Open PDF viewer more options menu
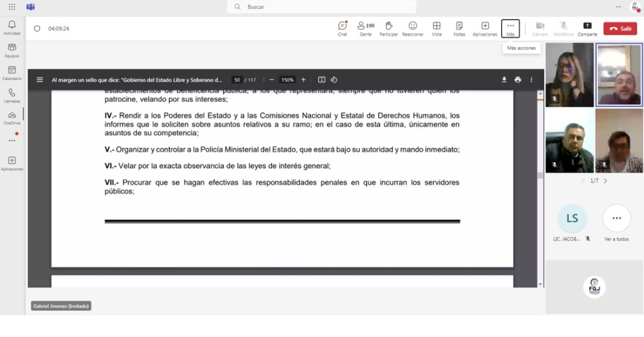The width and height of the screenshot is (644, 337). [x=531, y=80]
